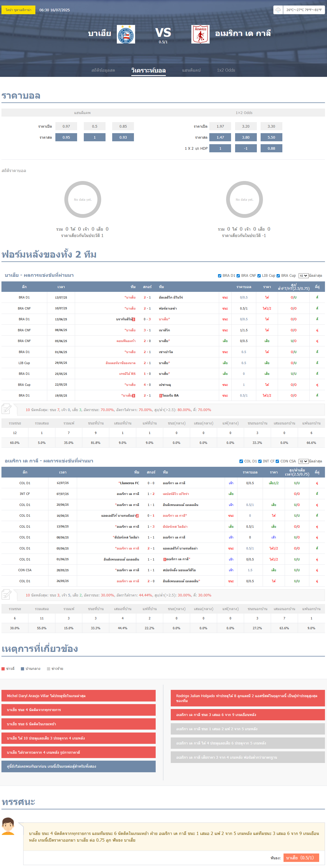
Task: Open América de Cali recent matches count dropdown
Action: (304, 461)
